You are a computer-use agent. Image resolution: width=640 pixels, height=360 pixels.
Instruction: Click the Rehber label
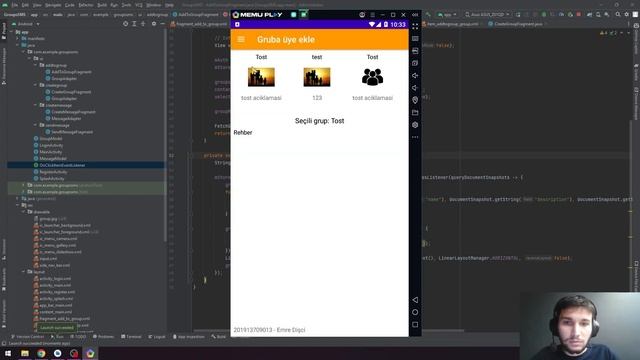(242, 133)
